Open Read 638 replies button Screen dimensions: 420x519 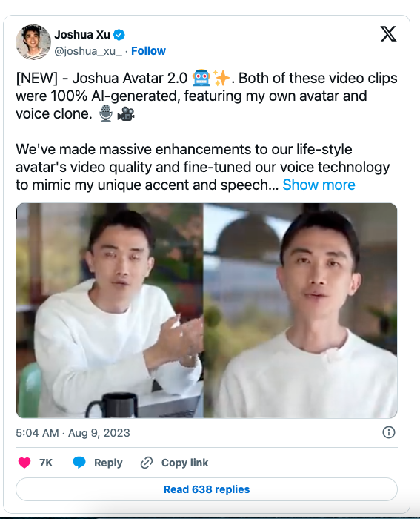coord(207,489)
